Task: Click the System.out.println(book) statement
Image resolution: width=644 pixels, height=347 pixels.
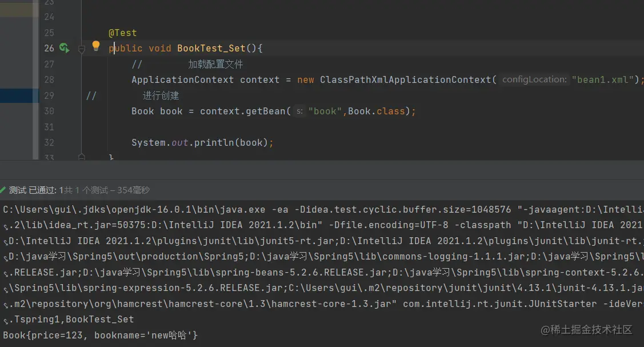Action: [x=202, y=142]
